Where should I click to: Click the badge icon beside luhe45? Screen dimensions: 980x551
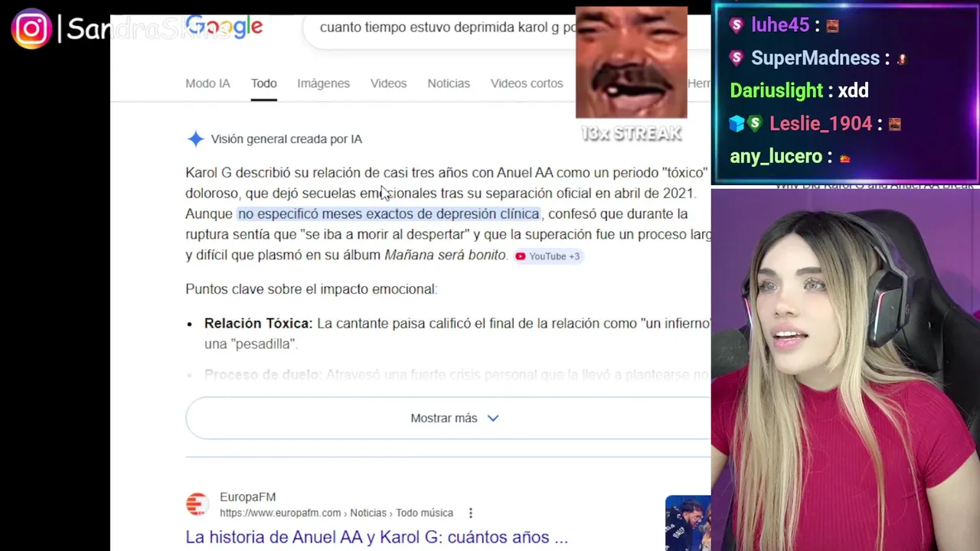pyautogui.click(x=737, y=25)
